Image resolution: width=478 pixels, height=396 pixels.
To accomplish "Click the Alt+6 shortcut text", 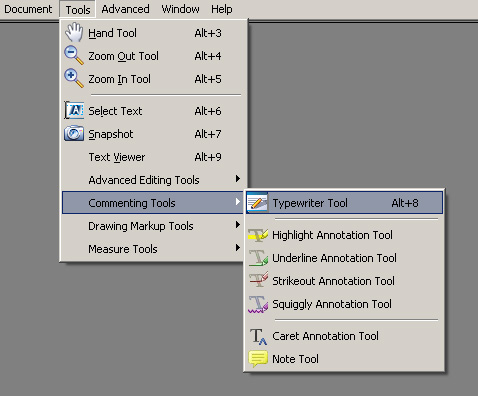I will point(208,111).
